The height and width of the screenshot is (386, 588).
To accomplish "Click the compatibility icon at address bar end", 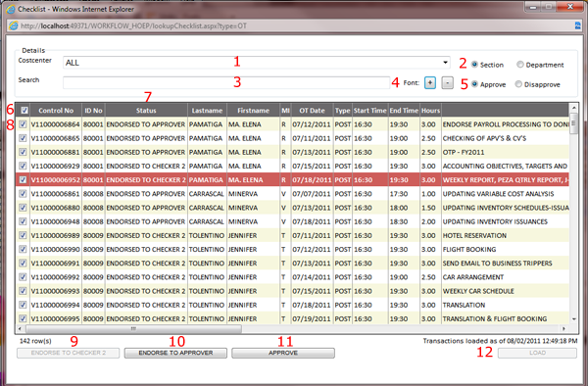I will pyautogui.click(x=577, y=25).
